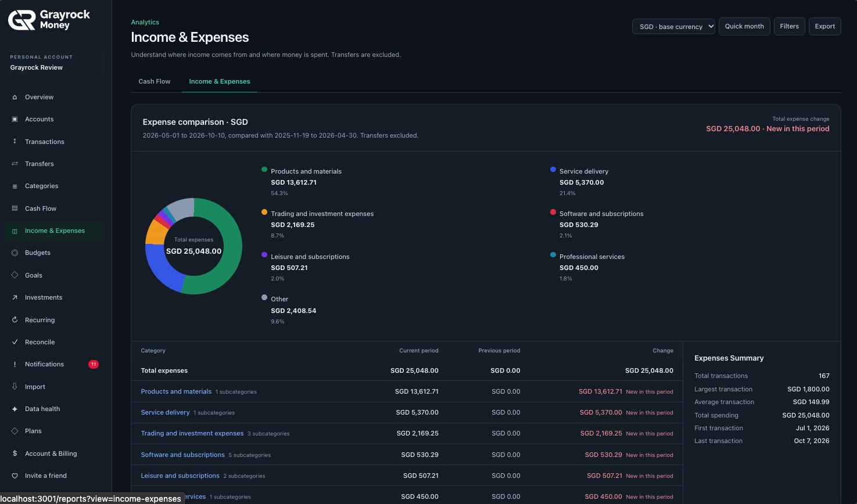This screenshot has height=504, width=857.
Task: Click the Grayrock Money logo
Action: coord(49,20)
